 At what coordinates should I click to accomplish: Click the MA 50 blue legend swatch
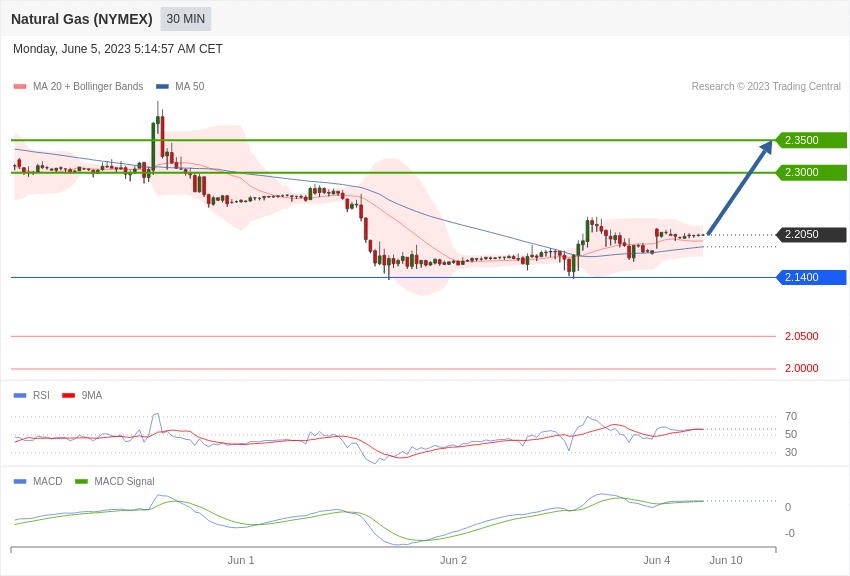click(x=162, y=86)
